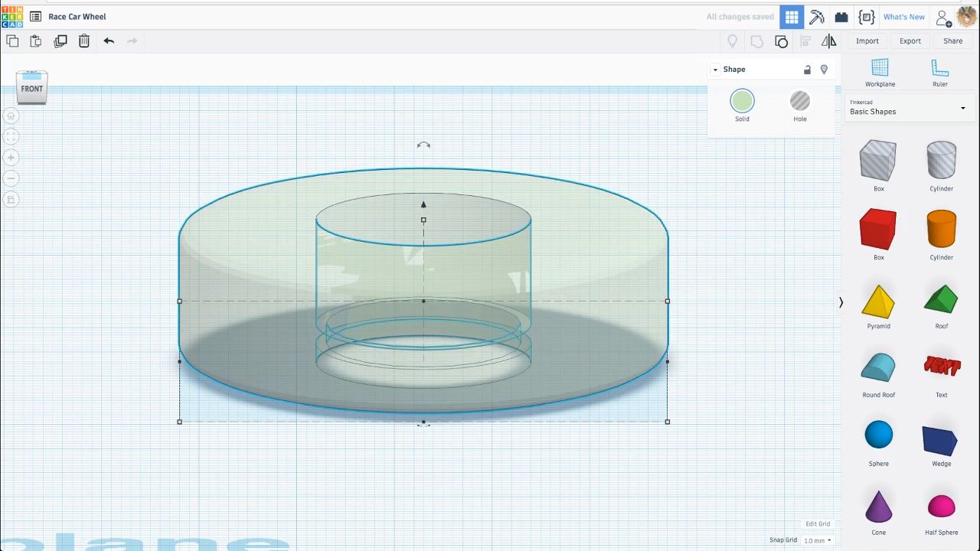This screenshot has width=980, height=551.
Task: Click the Redo arrow
Action: coord(132,41)
